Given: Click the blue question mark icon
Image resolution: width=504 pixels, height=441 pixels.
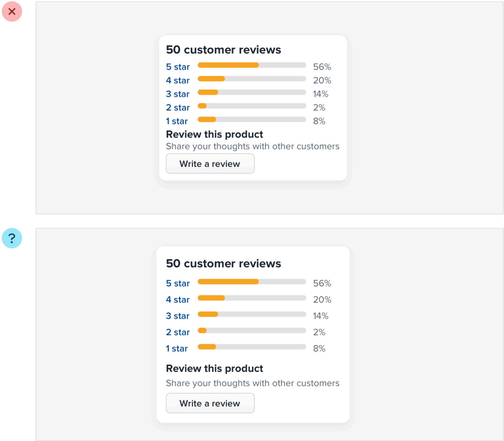Looking at the screenshot, I should click(x=12, y=238).
